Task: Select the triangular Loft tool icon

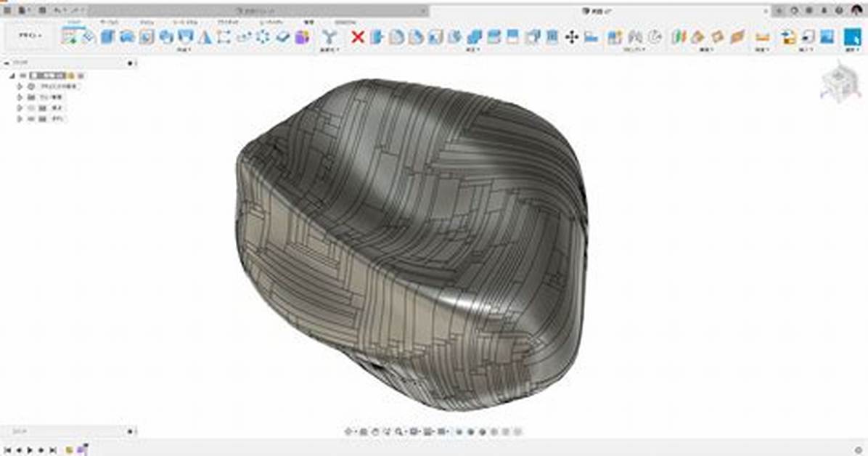Action: click(205, 37)
